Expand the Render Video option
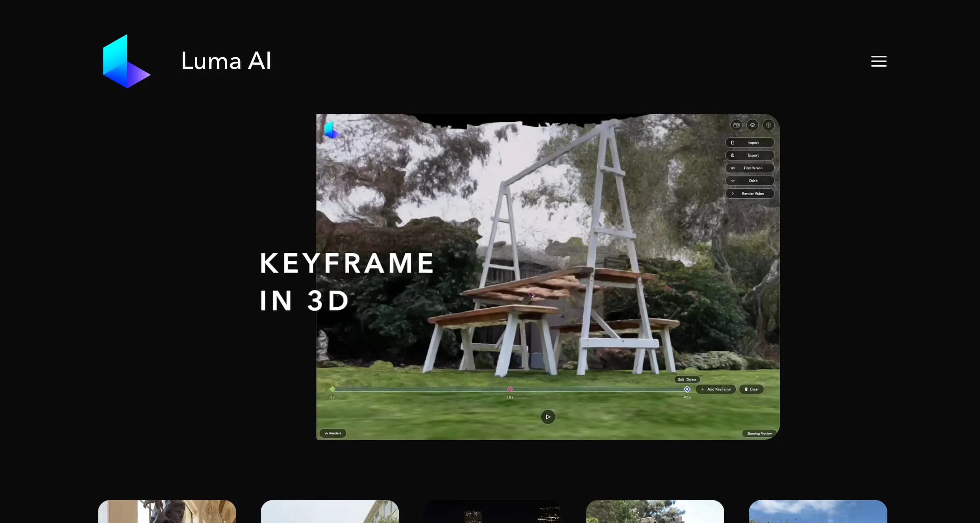This screenshot has height=523, width=980. tap(750, 194)
